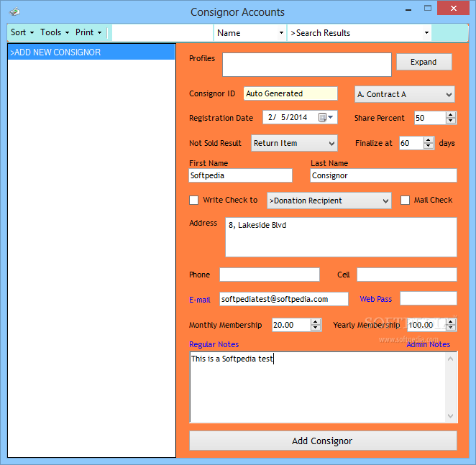Increase the Share Percent value
The image size is (476, 465).
click(x=451, y=115)
